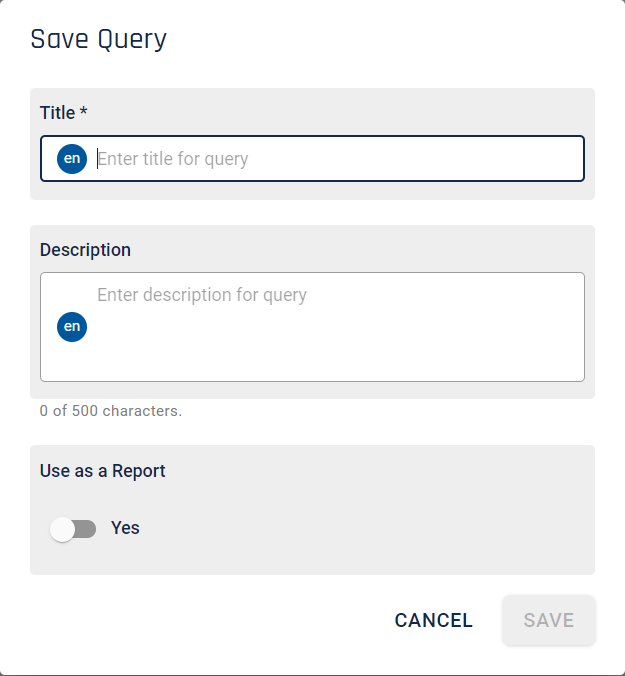
Task: Click the 'en' language badge in Title field
Action: 72,159
